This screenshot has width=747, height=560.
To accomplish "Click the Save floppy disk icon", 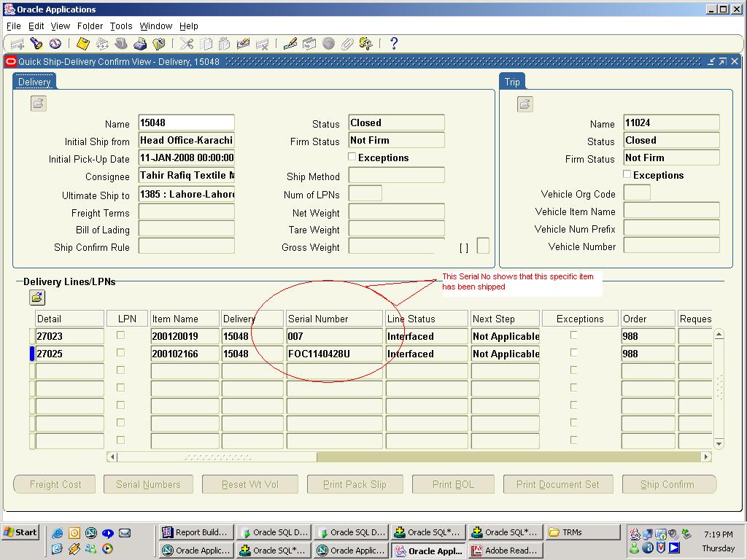I will (83, 44).
